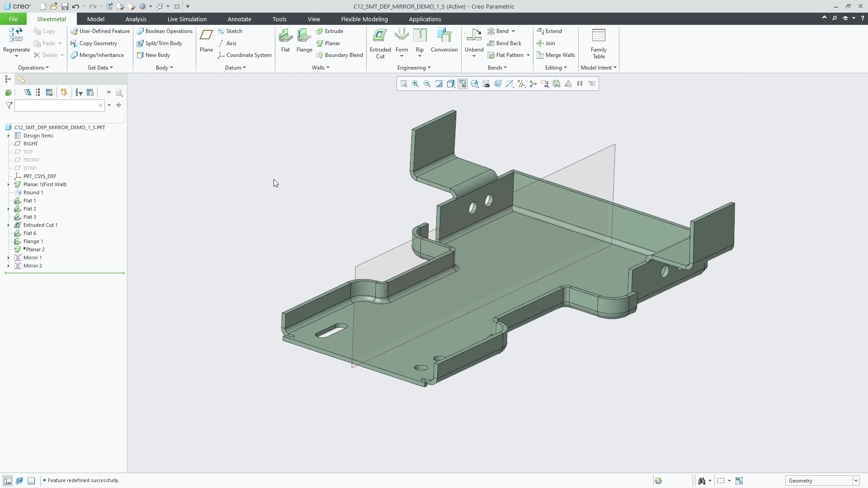Toggle the spin center display
This screenshot has width=868, height=488.
(x=533, y=84)
